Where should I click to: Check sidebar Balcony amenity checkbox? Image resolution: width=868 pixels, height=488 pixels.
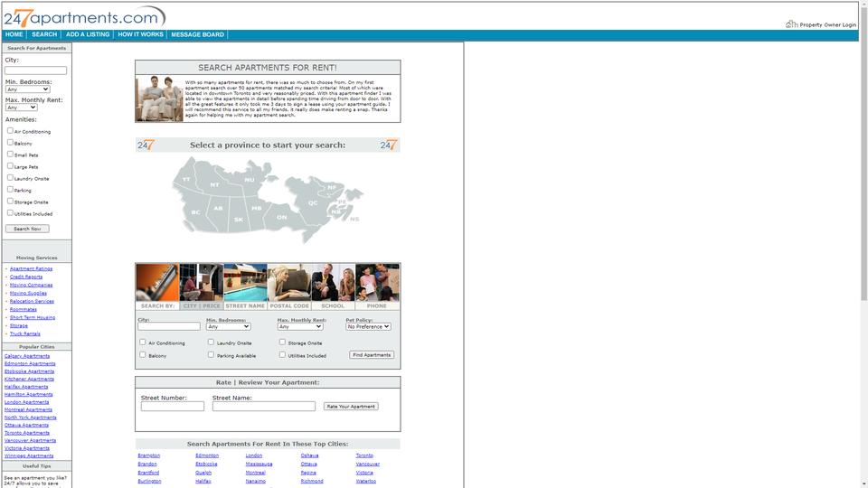click(x=10, y=142)
